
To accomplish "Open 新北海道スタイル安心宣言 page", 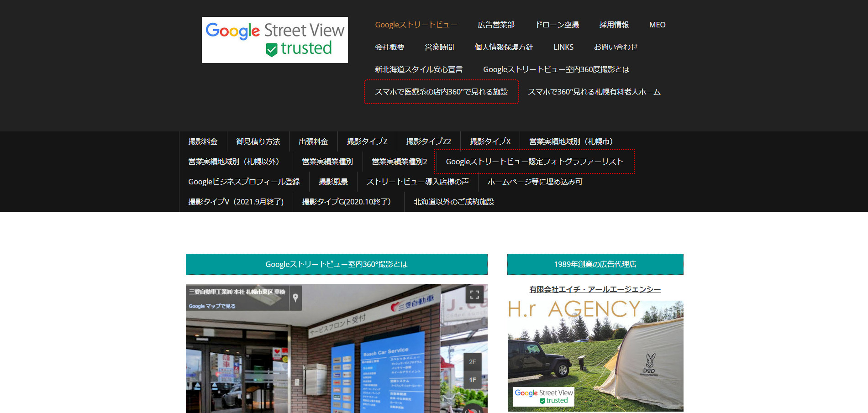I will coord(419,69).
